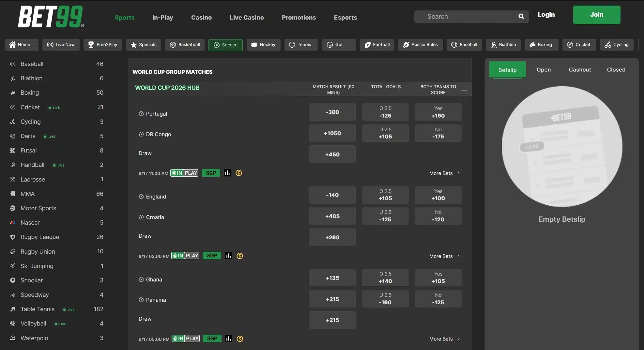The image size is (644, 350).
Task: Open Waterpolo in the sidebar
Action: 57,338
